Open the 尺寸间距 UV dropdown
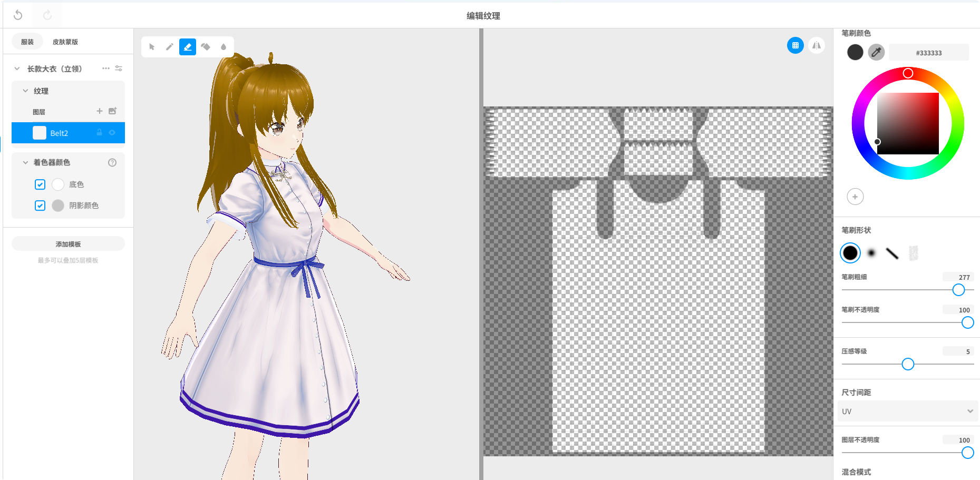The image size is (980, 480). tap(907, 411)
